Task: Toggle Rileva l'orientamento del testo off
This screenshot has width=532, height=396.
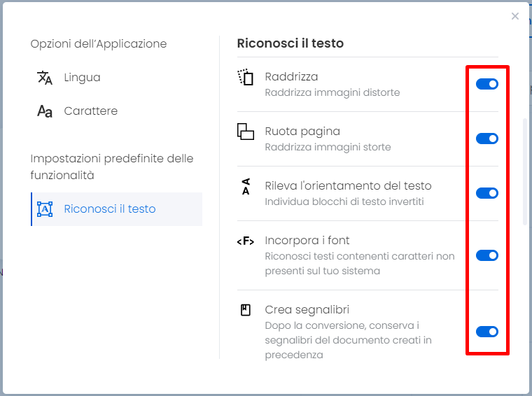Action: pos(487,193)
